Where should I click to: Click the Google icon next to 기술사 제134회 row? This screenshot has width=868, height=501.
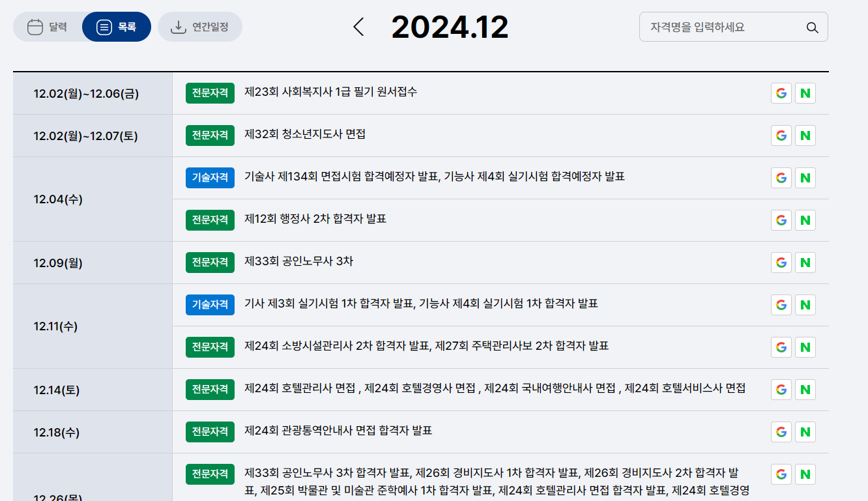pyautogui.click(x=781, y=177)
